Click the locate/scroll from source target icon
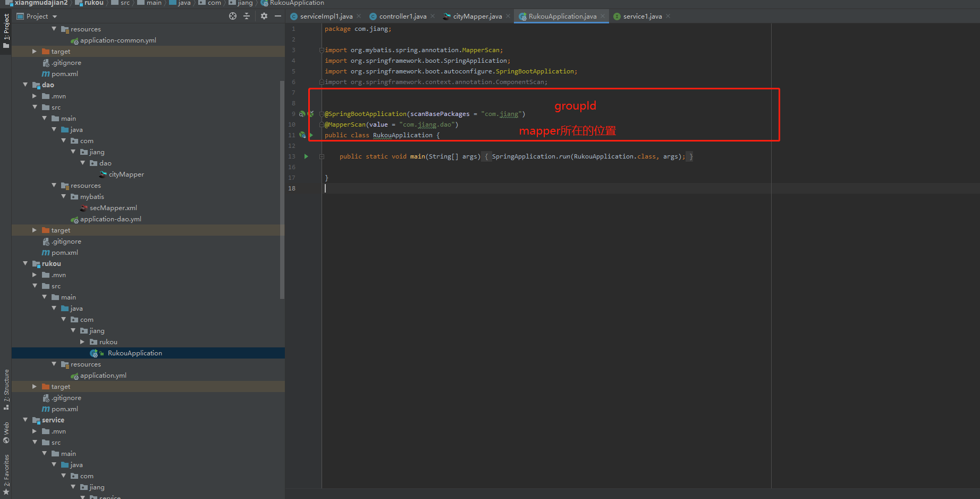980x499 pixels. click(x=233, y=16)
